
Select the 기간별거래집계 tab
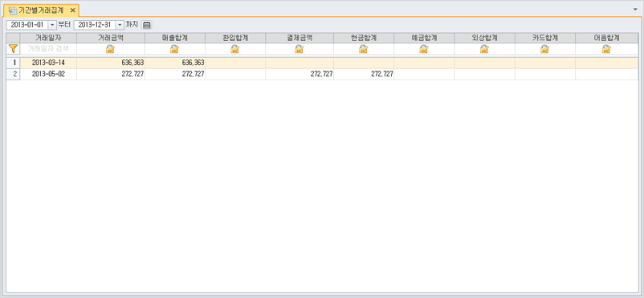(x=41, y=10)
